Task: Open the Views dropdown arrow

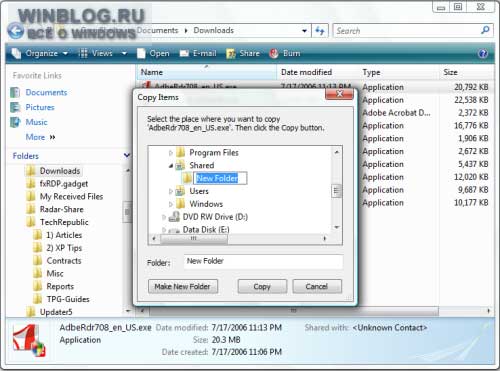Action: click(x=124, y=53)
